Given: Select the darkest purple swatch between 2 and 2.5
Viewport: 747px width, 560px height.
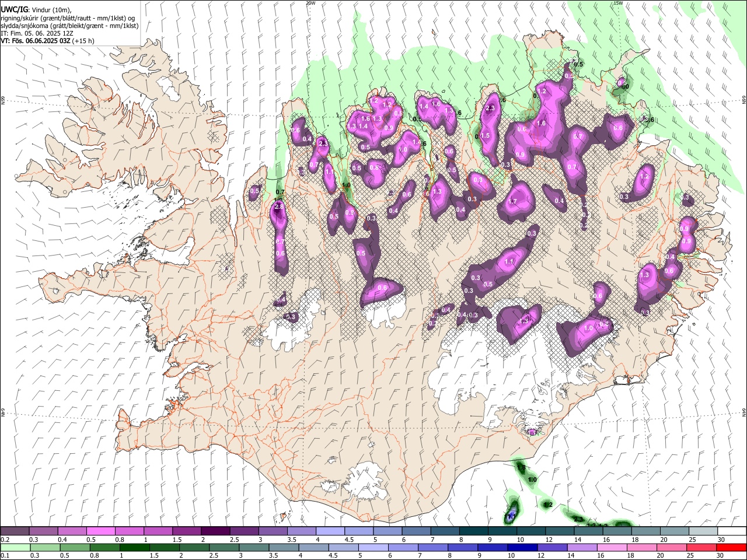Looking at the screenshot, I should pyautogui.click(x=215, y=531).
